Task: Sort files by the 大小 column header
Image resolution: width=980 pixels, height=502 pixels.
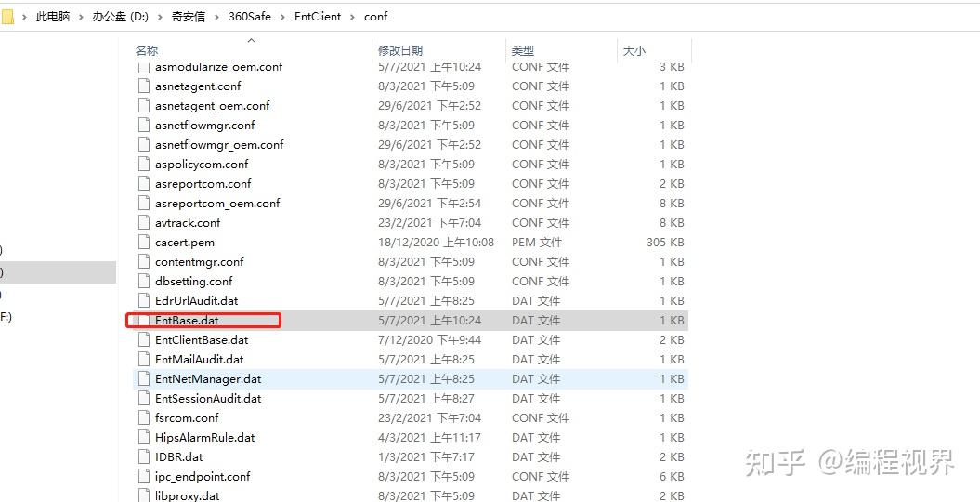Action: pyautogui.click(x=634, y=50)
